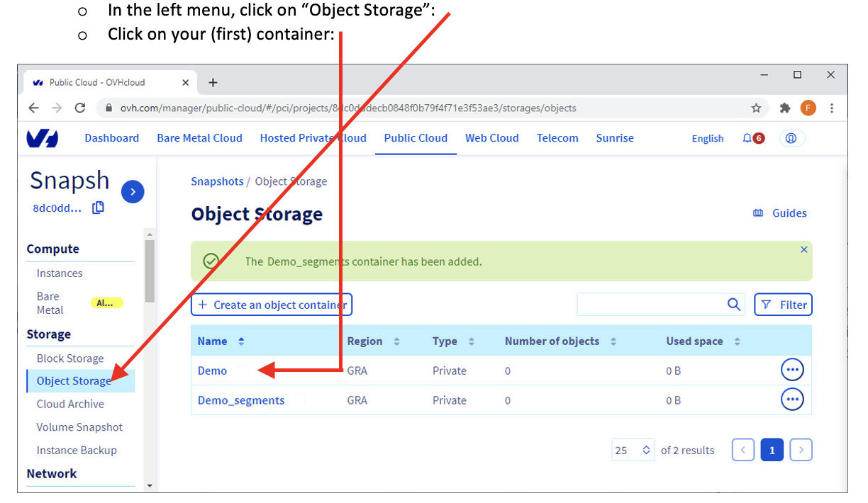Image resolution: width=868 pixels, height=503 pixels.
Task: Open the results per page dropdown
Action: 633,450
